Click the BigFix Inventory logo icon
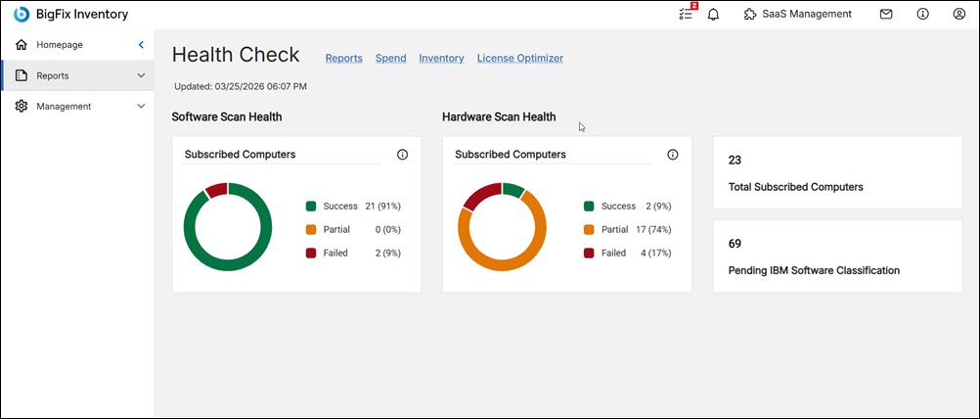980x419 pixels. click(22, 14)
